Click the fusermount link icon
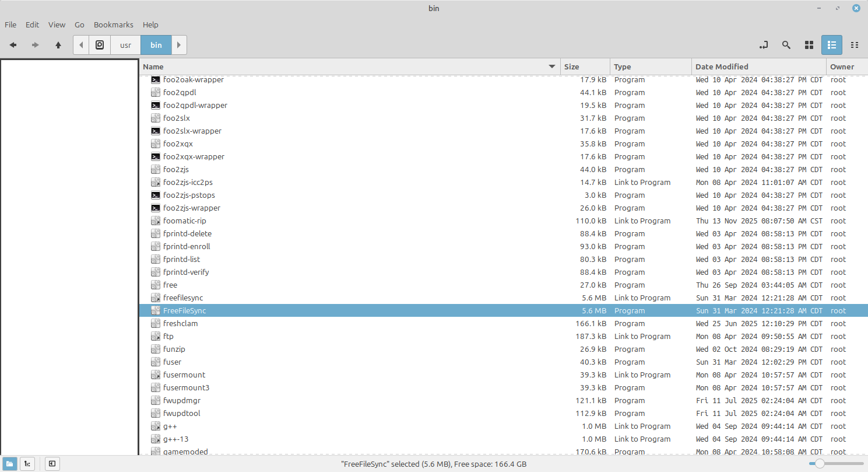The height and width of the screenshot is (472, 868). coord(156,375)
